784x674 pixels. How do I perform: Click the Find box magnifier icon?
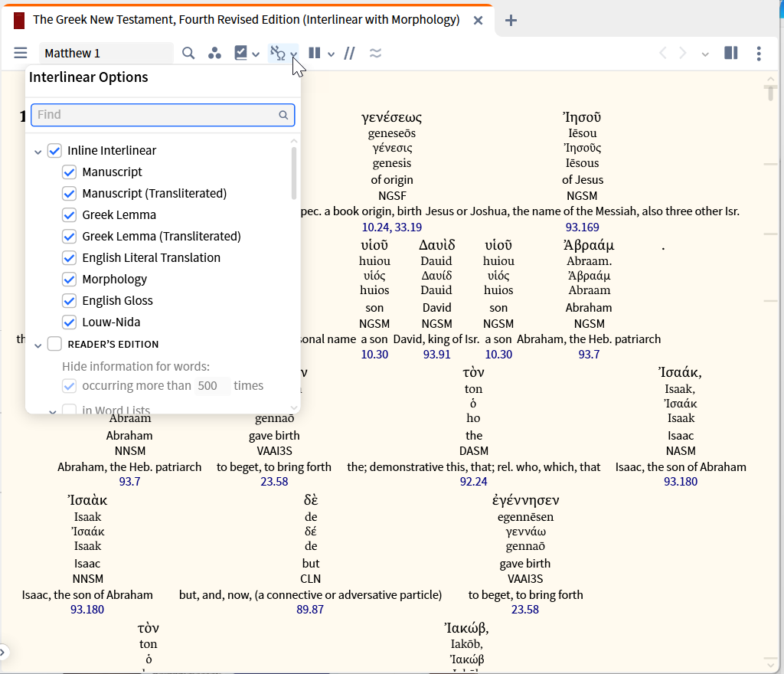pos(283,115)
